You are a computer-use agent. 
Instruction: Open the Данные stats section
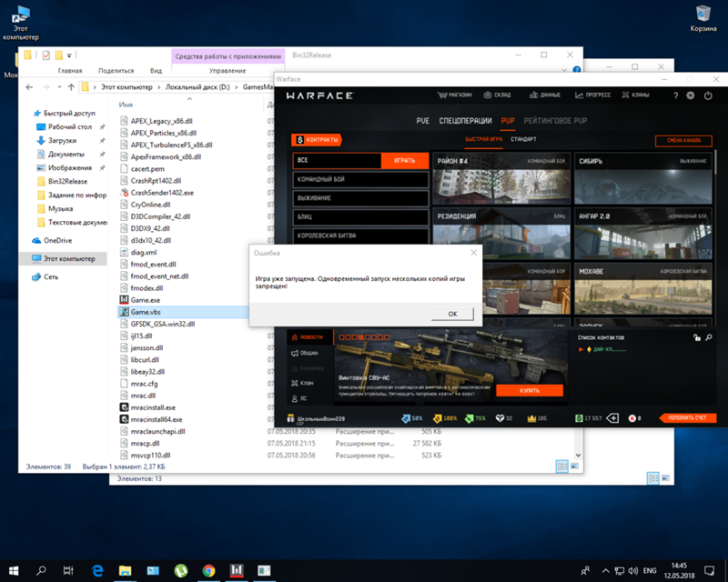545,95
